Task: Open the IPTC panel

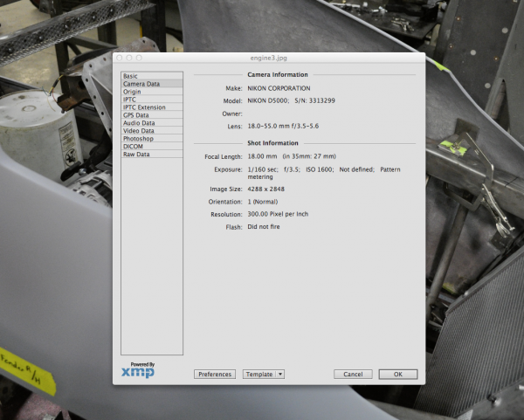Action: pyautogui.click(x=130, y=100)
